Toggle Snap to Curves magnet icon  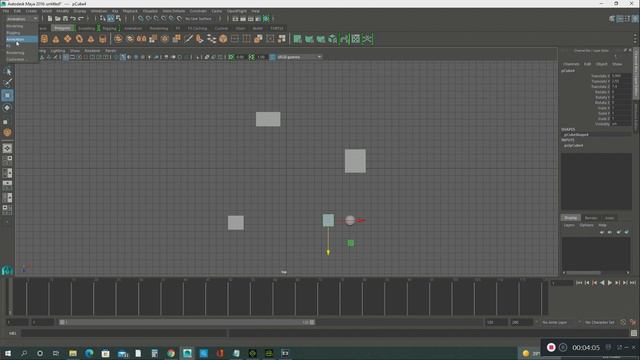[148, 19]
